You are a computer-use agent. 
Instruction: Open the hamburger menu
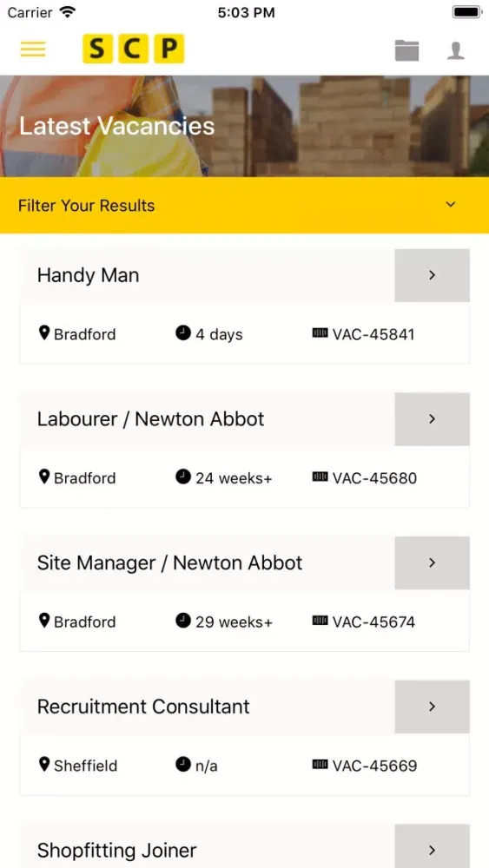33,49
